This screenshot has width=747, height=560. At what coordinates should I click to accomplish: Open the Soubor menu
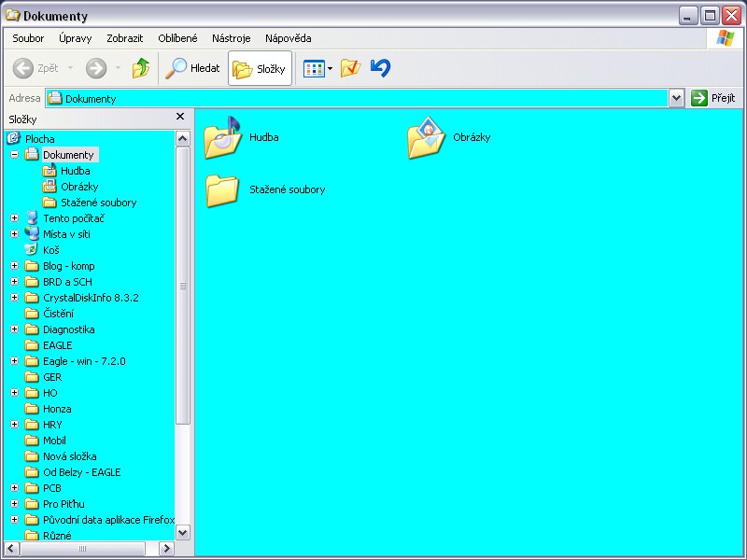(x=28, y=38)
